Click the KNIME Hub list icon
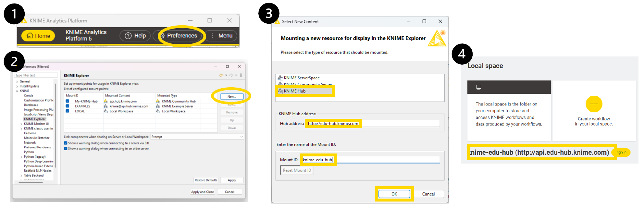This screenshot has width=644, height=208. (280, 91)
